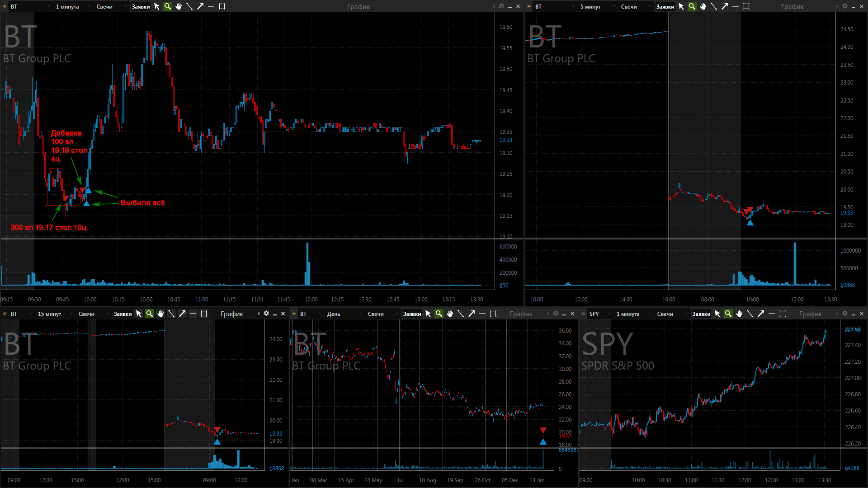868x488 pixels.
Task: Toggle Заявки orders display in 1-minute BT chart
Action: click(141, 6)
